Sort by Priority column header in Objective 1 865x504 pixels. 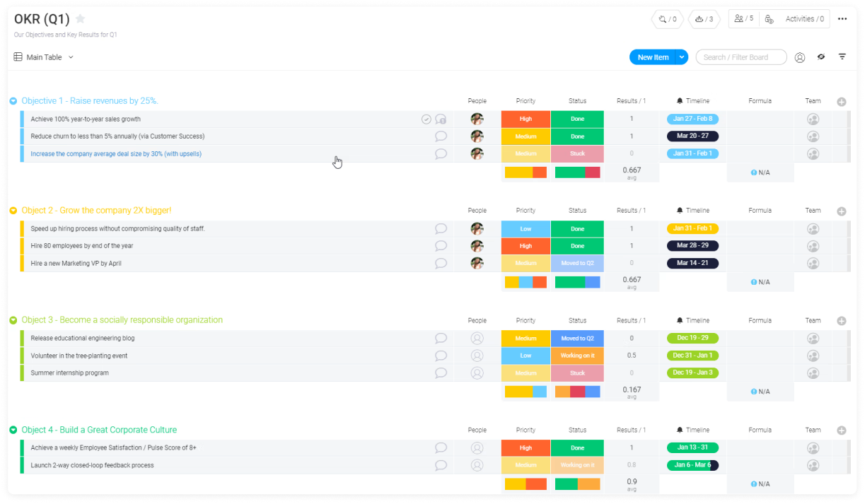(x=526, y=101)
